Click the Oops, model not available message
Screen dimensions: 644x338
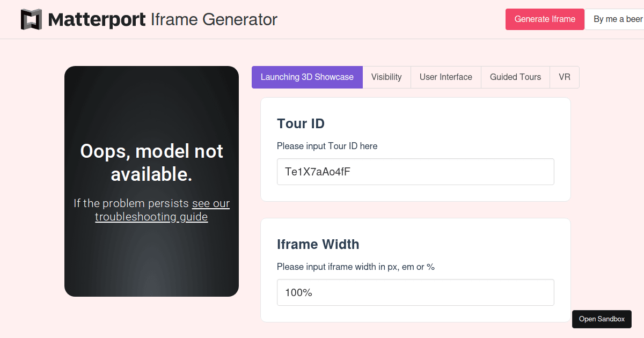pos(151,163)
